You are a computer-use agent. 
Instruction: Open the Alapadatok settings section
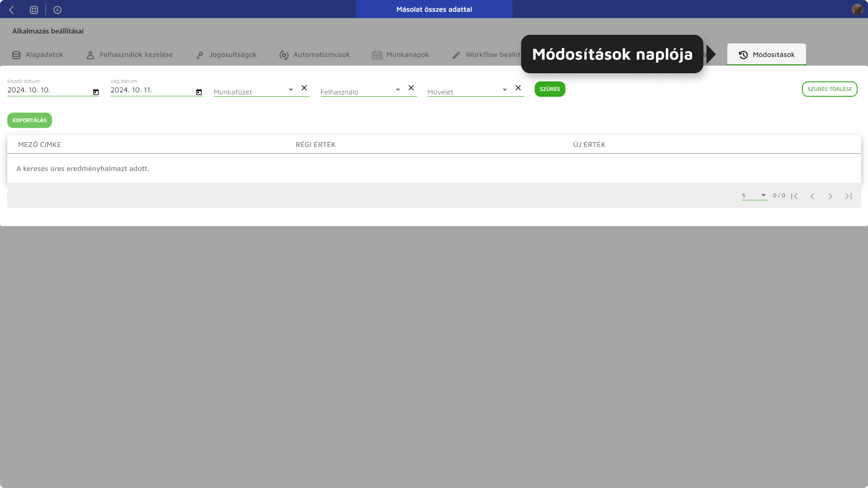pos(16,55)
